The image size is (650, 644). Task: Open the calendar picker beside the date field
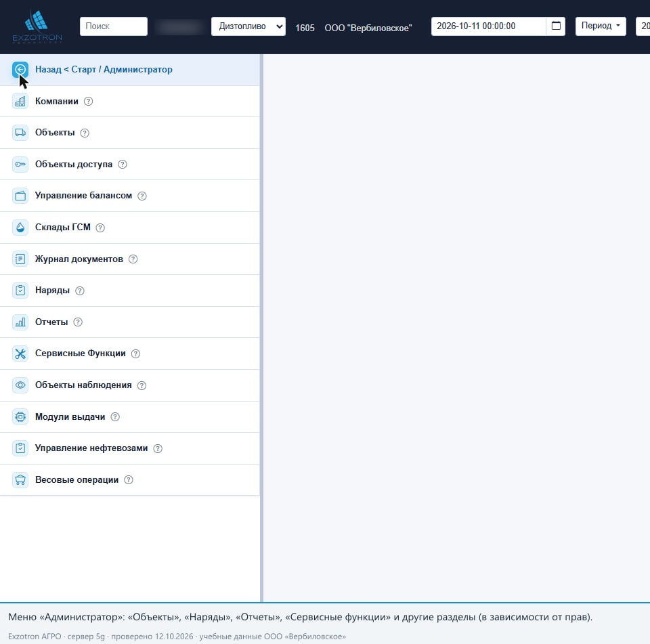(x=556, y=26)
